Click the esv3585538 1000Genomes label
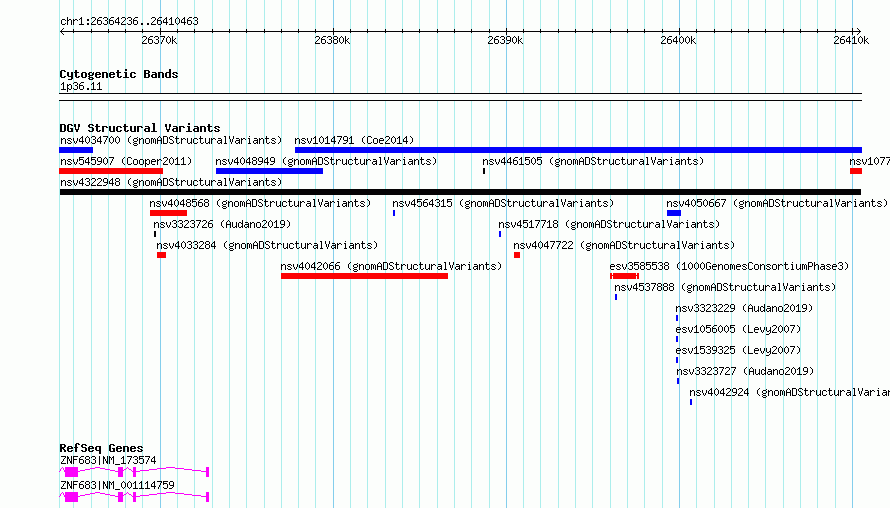 (729, 266)
